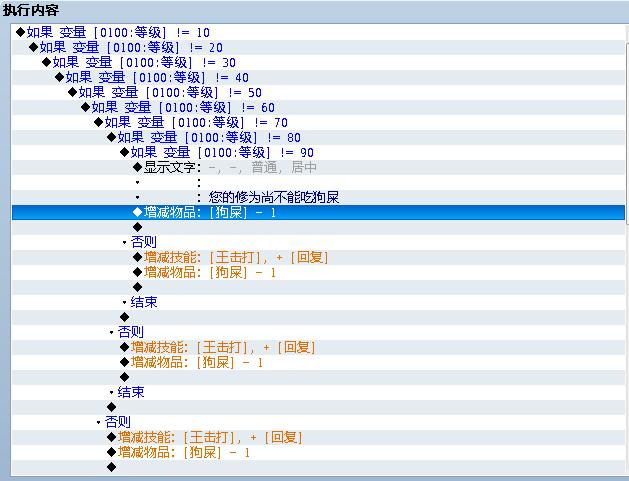Click the conditional branch 等级 != 30

coord(318,63)
